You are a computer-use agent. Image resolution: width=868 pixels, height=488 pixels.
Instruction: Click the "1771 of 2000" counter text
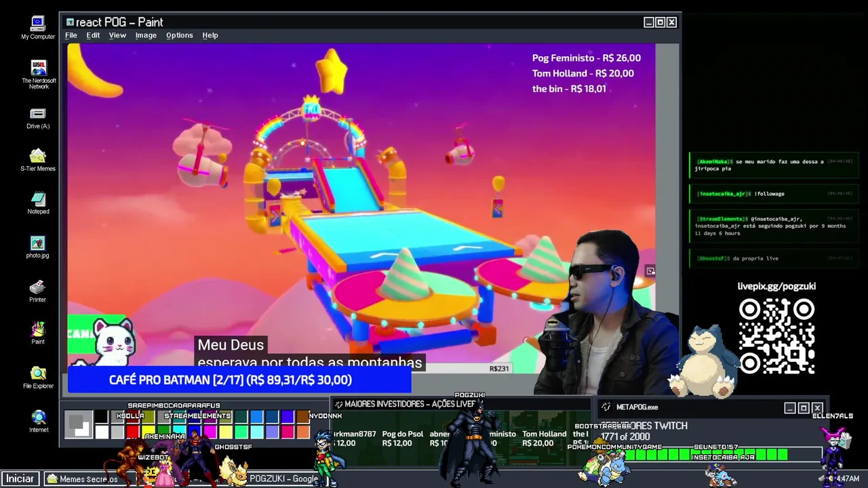click(x=625, y=437)
